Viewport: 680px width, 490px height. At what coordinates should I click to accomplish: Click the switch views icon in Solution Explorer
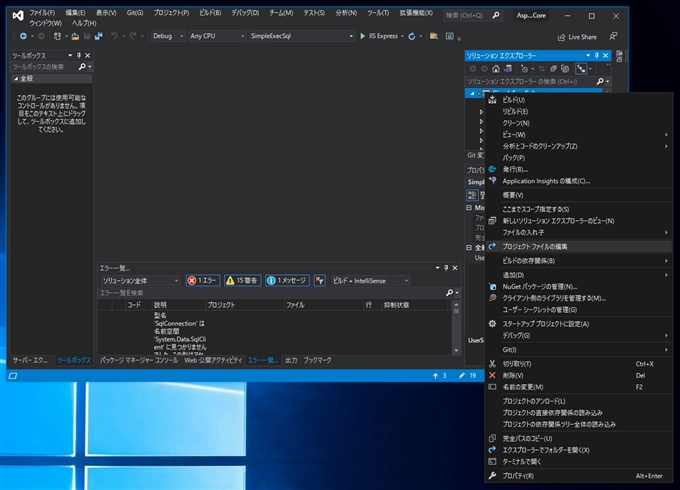coord(508,69)
